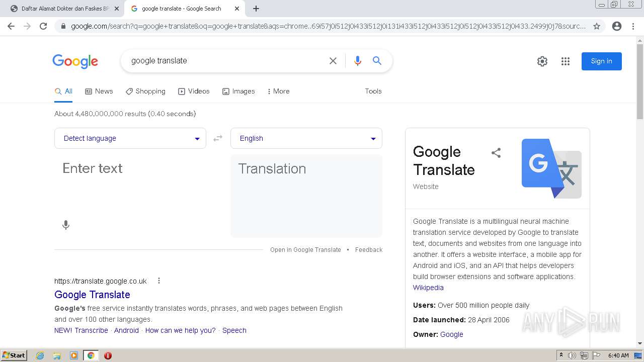Click the Google logo
Viewport: 644px width, 362px height.
click(x=75, y=61)
